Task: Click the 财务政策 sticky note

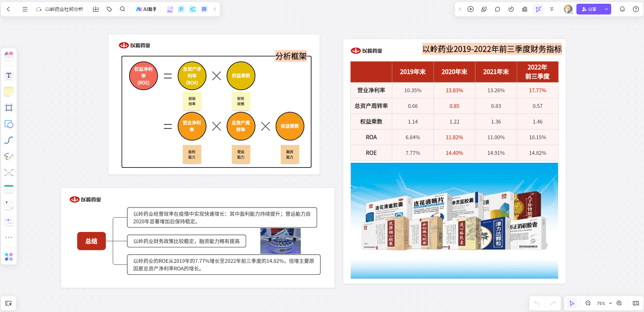Action: click(241, 101)
